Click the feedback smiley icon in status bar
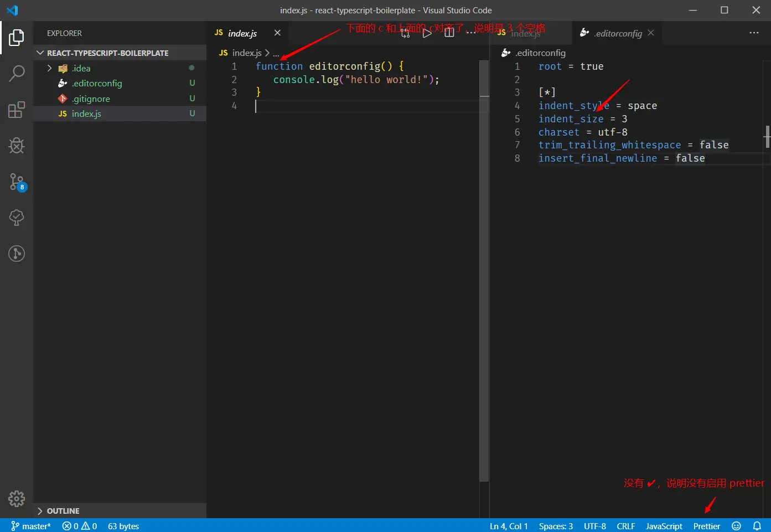 (736, 526)
